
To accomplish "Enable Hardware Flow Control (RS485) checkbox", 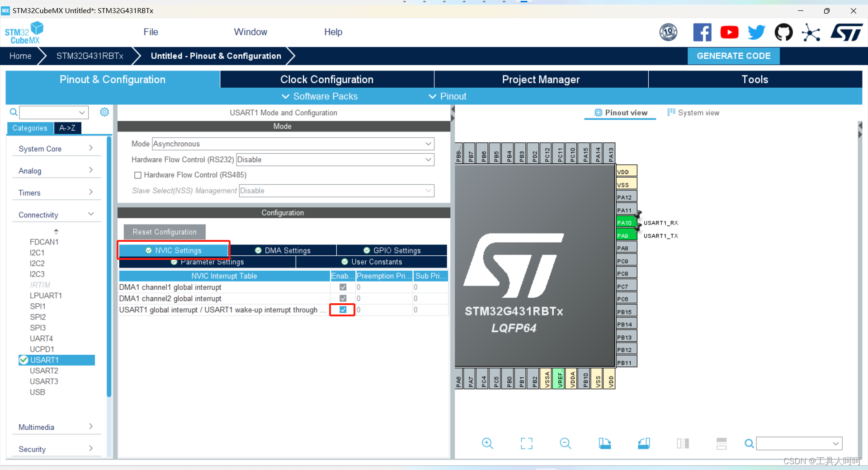I will coord(138,175).
